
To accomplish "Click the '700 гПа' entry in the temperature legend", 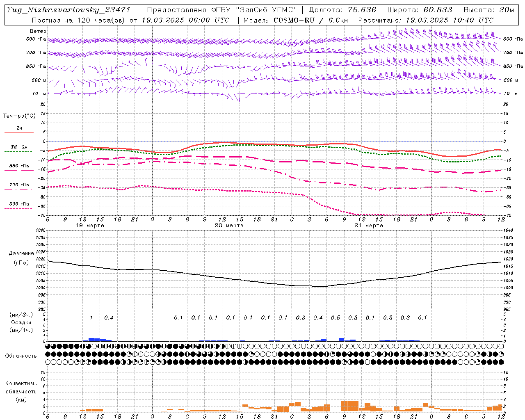I will tap(19, 185).
